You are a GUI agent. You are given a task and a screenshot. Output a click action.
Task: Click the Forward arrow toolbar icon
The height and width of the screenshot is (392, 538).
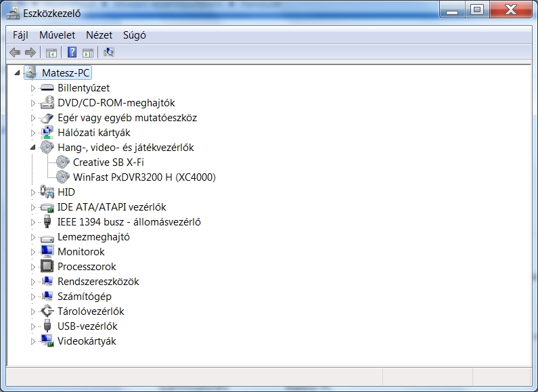click(30, 53)
